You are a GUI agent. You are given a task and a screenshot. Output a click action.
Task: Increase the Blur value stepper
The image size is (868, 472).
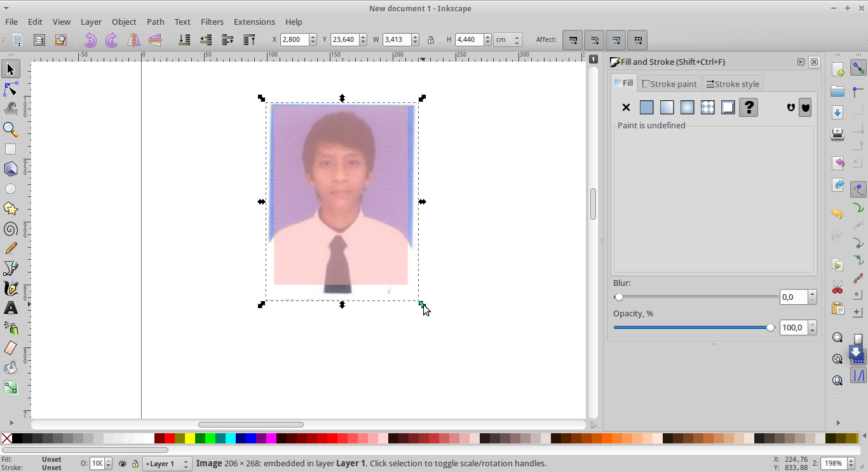pyautogui.click(x=812, y=293)
